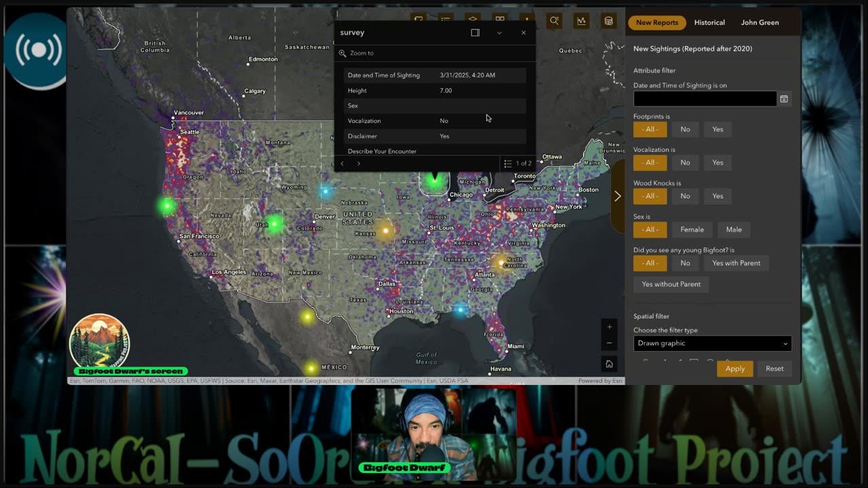The image size is (868, 488).
Task: Set Wood Knocks filter to Yes
Action: pos(717,196)
